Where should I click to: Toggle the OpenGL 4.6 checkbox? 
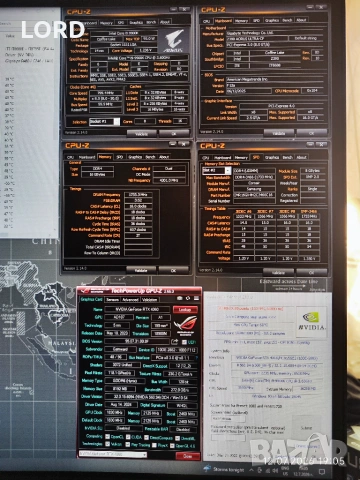(x=172, y=445)
